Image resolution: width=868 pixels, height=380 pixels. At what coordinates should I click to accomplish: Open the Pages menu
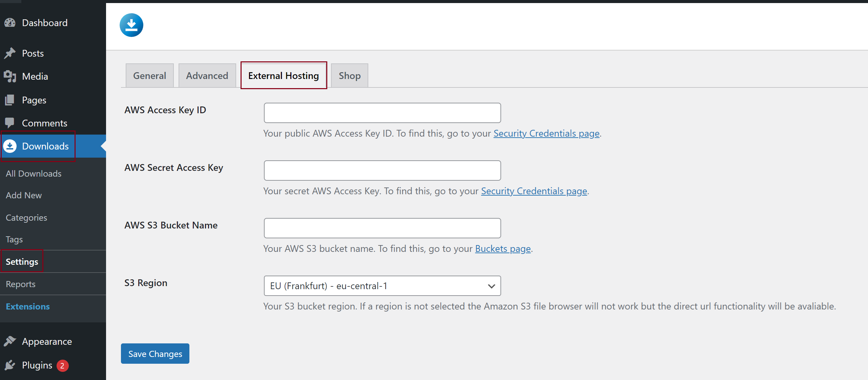(x=34, y=100)
